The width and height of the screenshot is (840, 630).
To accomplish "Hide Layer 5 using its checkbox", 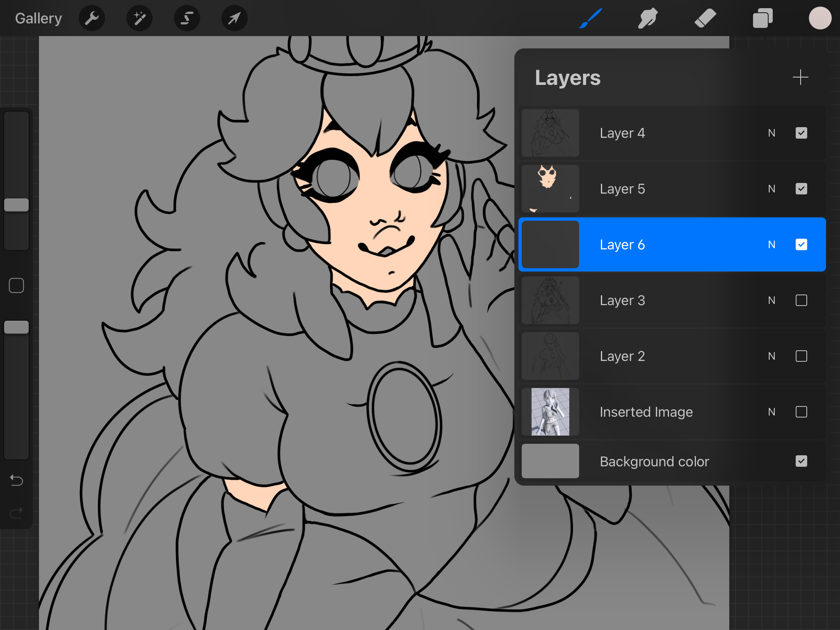I will [x=801, y=189].
